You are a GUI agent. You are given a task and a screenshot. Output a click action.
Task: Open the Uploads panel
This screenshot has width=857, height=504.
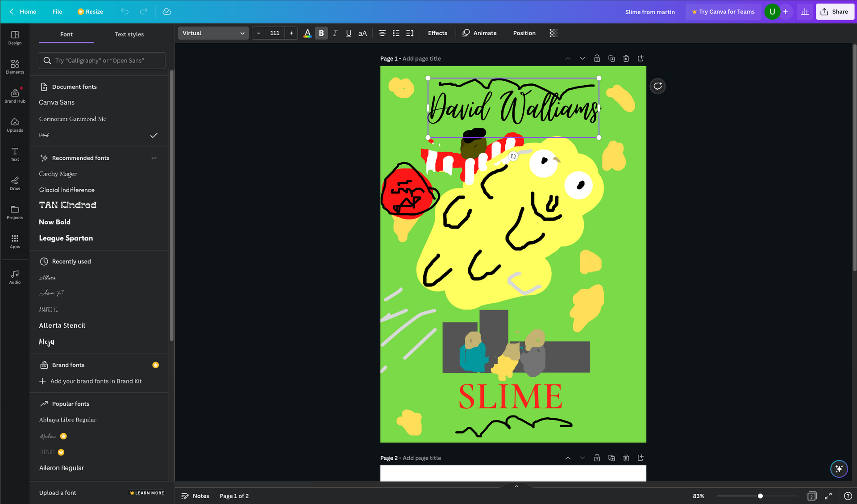tap(15, 125)
